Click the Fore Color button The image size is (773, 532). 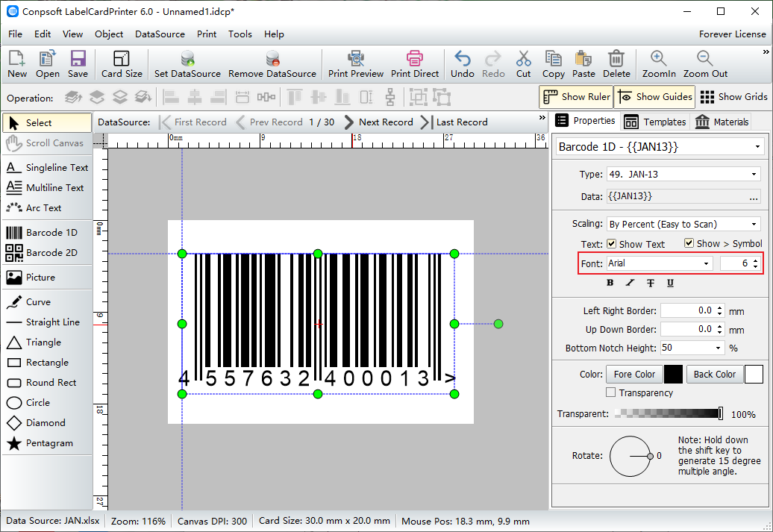pos(634,375)
